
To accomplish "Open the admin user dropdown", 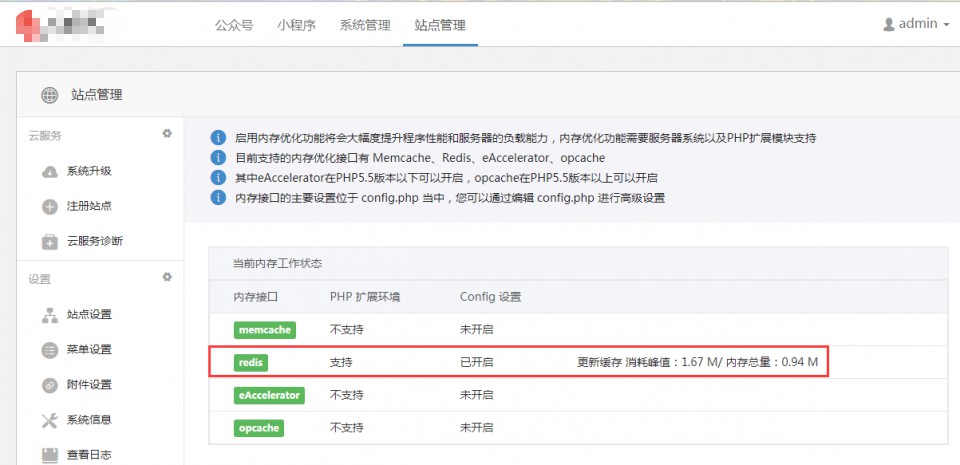I will click(915, 24).
